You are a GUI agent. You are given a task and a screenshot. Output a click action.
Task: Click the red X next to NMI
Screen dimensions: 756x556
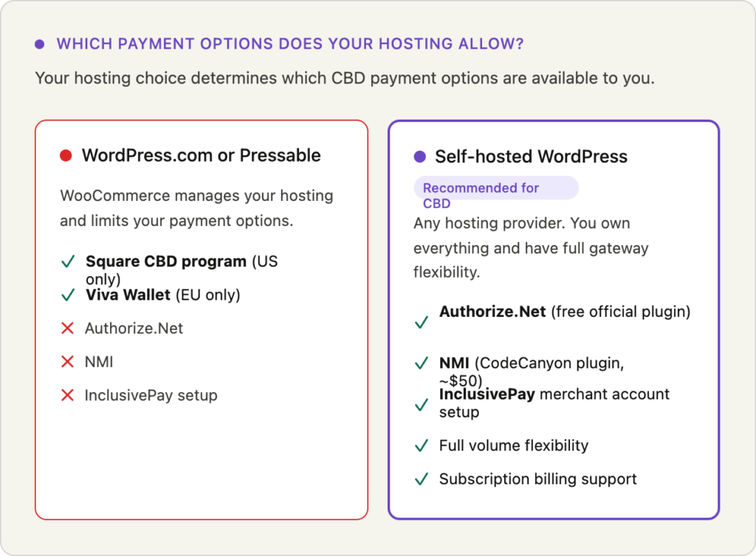tap(68, 362)
